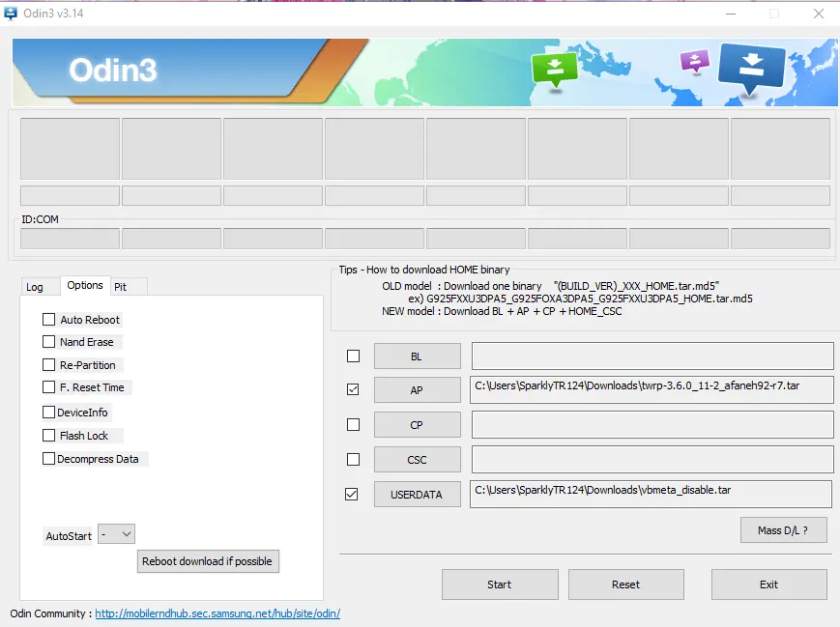Click the Reset button
Image resolution: width=840 pixels, height=627 pixels.
tap(625, 584)
